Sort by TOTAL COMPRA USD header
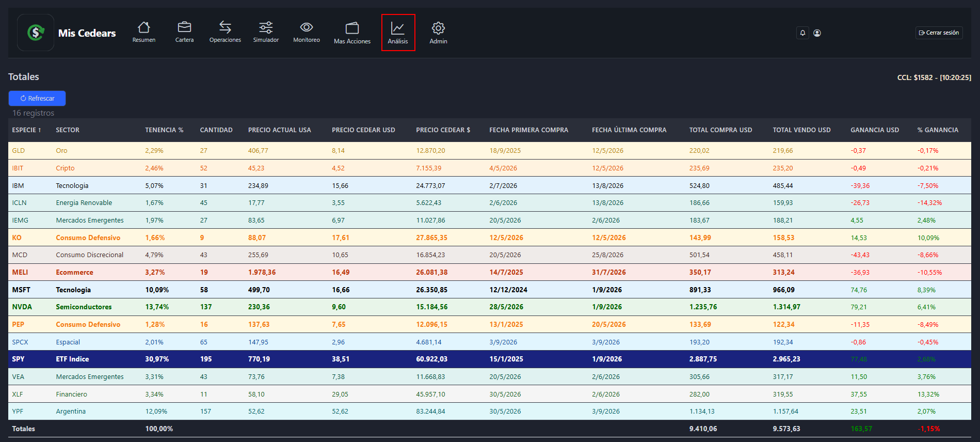 point(721,130)
